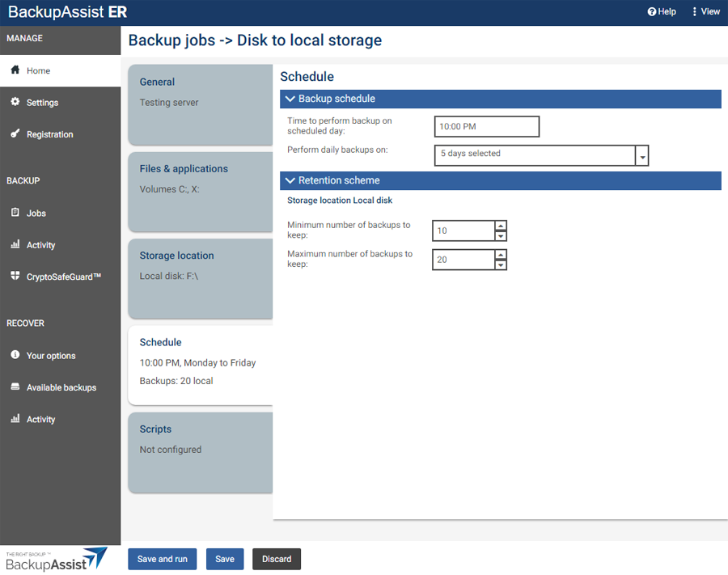728x575 pixels.
Task: Click the '10:00 PM, Monday to Friday' text
Action: click(198, 363)
